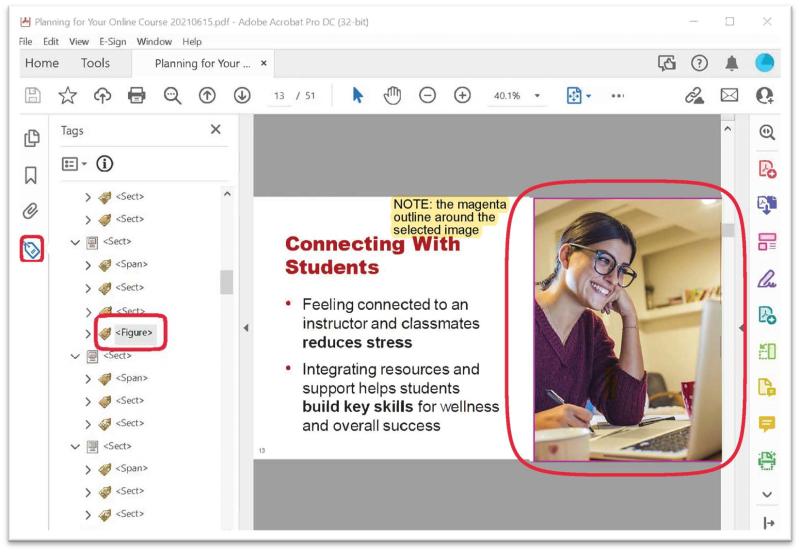
Task: Click the Tags tree scrollbar thumb
Action: click(227, 282)
